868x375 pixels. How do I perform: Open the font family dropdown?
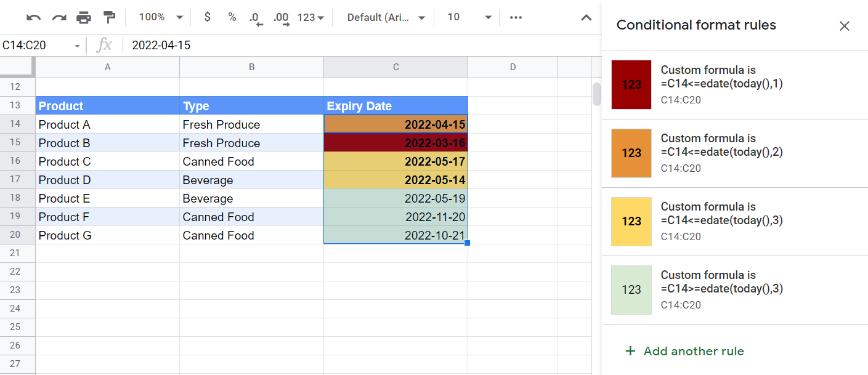(x=385, y=17)
